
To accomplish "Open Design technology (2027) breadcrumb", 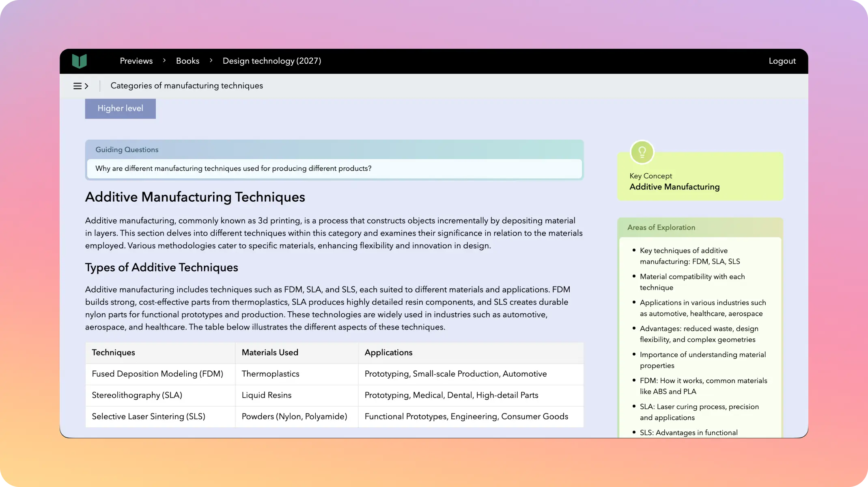I will pyautogui.click(x=272, y=61).
